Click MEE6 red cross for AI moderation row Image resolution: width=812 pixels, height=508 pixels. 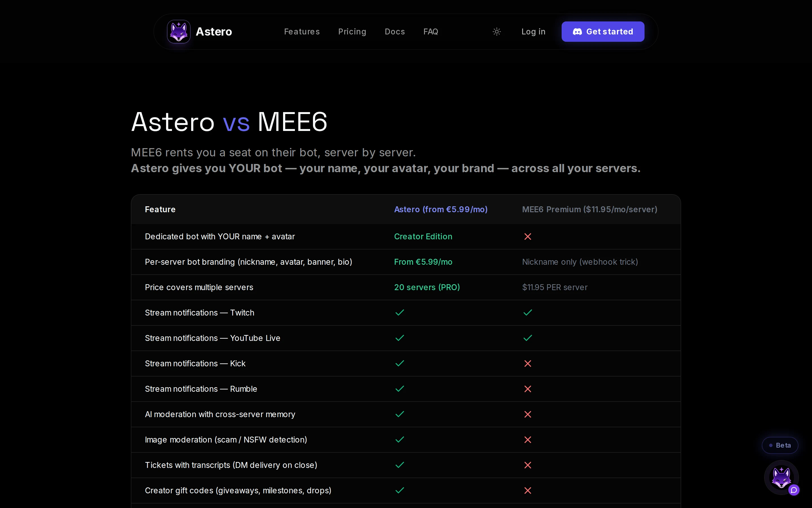click(528, 414)
